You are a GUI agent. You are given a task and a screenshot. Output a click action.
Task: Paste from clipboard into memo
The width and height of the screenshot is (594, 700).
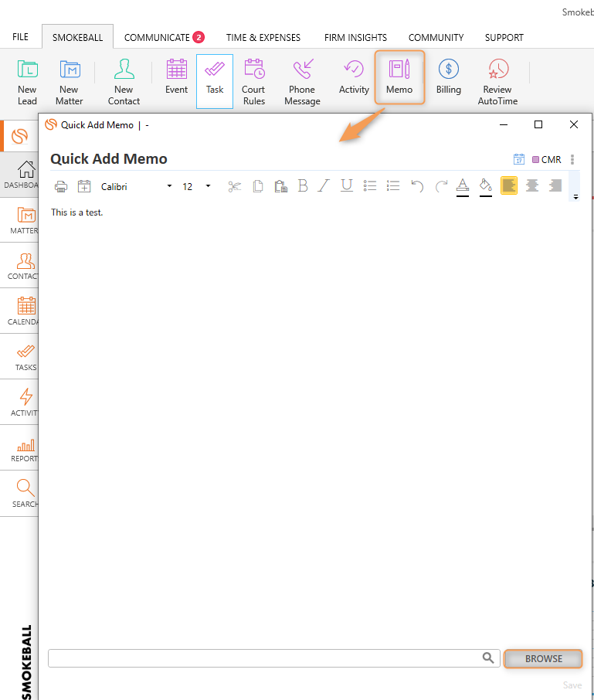click(280, 186)
